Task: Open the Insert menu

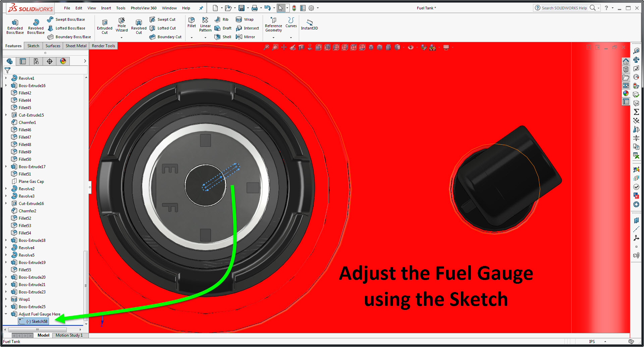Action: tap(106, 8)
